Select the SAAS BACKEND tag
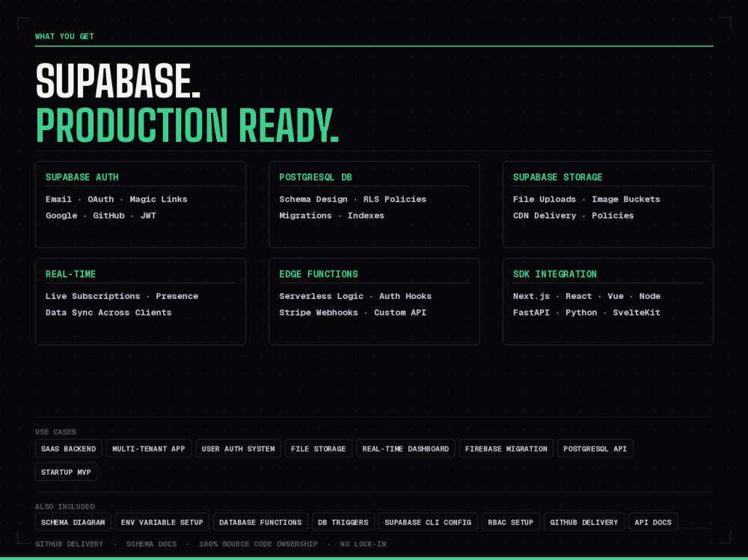 (x=69, y=449)
